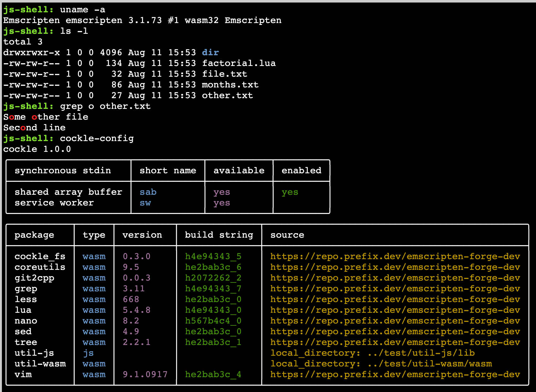Click the 'service worker' row label
536x392 pixels.
click(x=54, y=203)
